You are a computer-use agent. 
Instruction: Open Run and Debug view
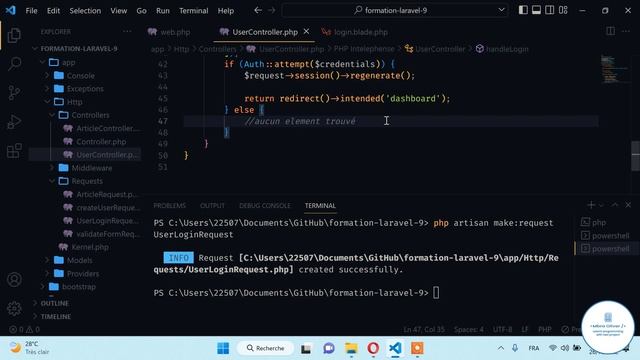14,122
